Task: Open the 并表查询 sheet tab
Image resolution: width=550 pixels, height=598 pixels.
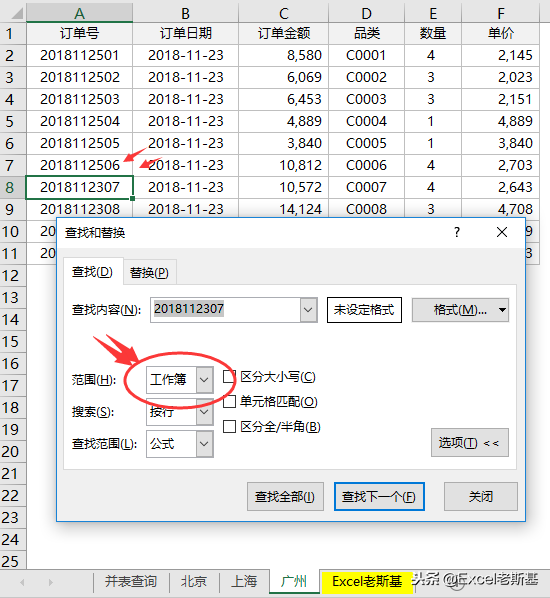Action: (x=131, y=581)
